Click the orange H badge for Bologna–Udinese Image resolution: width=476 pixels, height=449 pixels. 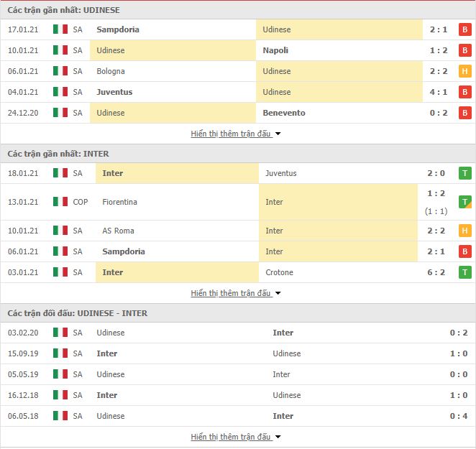click(464, 71)
